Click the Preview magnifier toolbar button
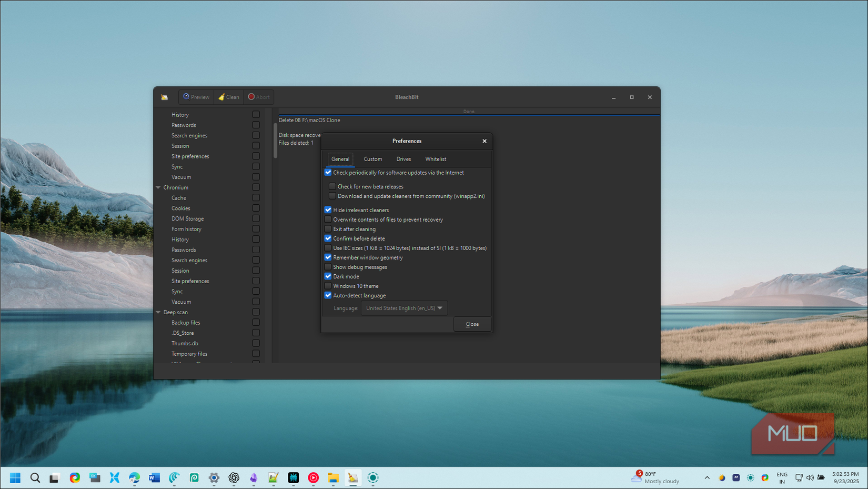This screenshot has height=489, width=868. point(196,97)
